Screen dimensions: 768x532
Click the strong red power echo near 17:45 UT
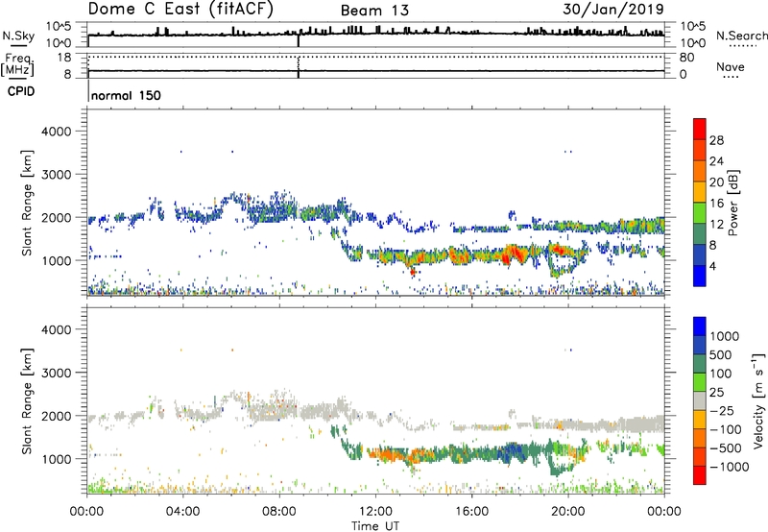pyautogui.click(x=514, y=254)
